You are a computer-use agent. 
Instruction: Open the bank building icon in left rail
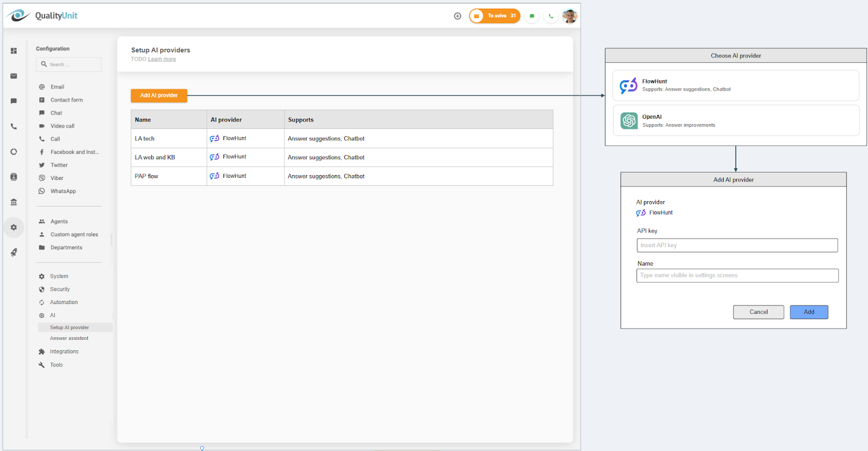pyautogui.click(x=14, y=202)
